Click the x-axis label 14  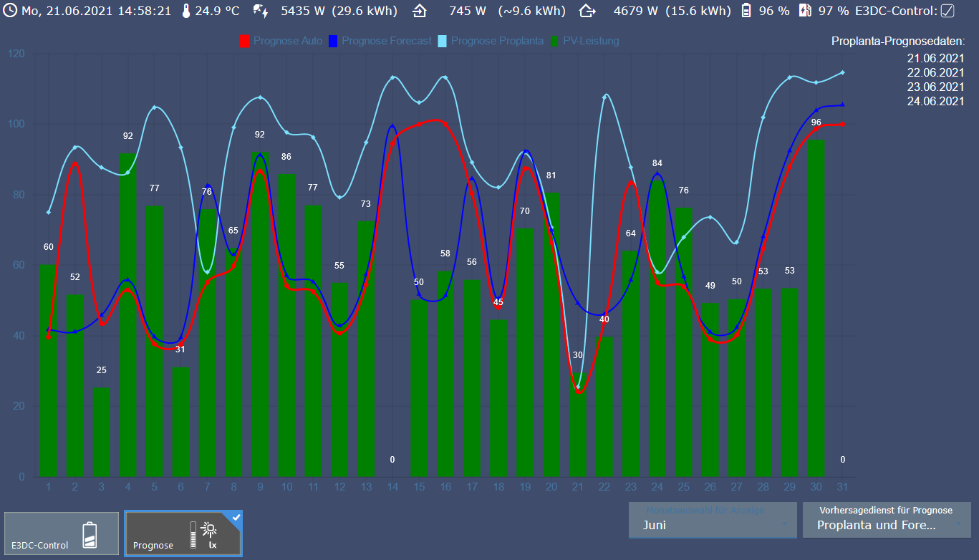[x=392, y=488]
